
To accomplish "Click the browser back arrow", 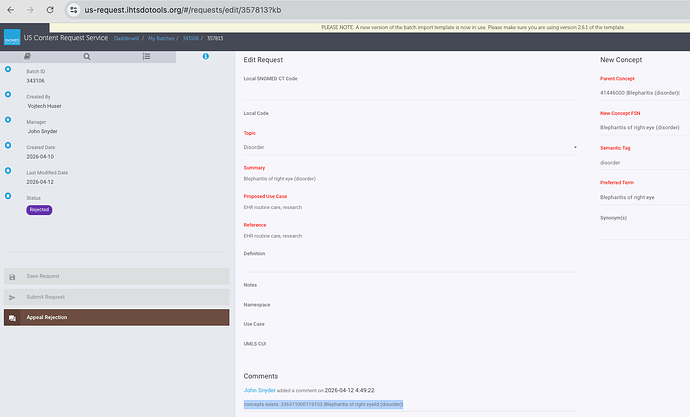I will 11,10.
